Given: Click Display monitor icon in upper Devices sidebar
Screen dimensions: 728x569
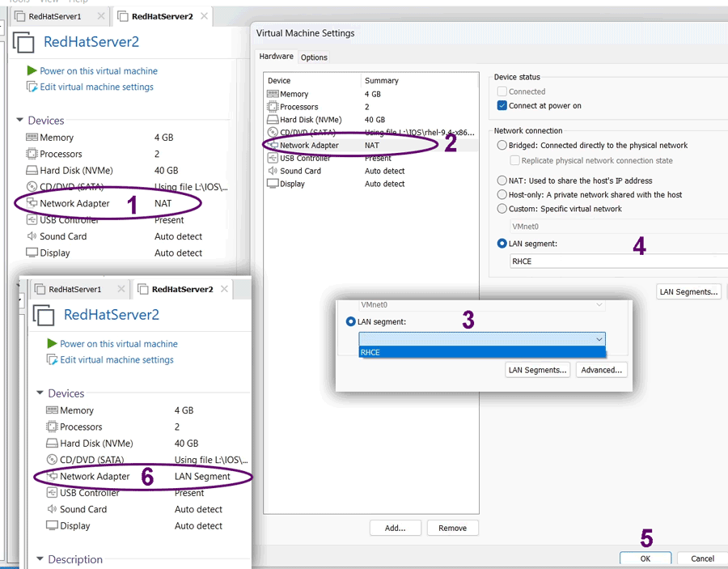Looking at the screenshot, I should (x=32, y=253).
